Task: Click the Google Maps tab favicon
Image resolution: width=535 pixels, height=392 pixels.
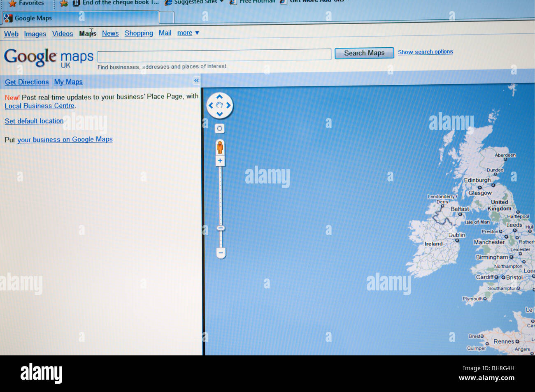Action: 8,18
